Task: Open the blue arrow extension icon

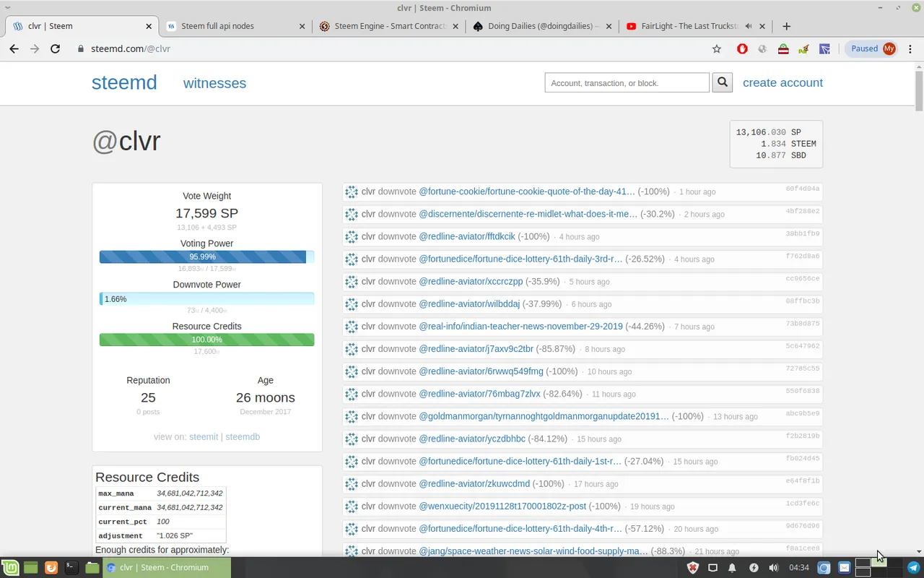Action: pyautogui.click(x=824, y=48)
